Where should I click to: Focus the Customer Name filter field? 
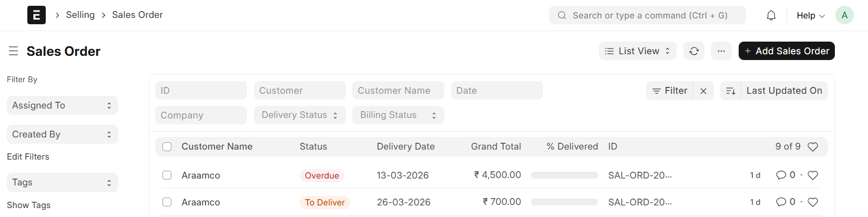398,91
